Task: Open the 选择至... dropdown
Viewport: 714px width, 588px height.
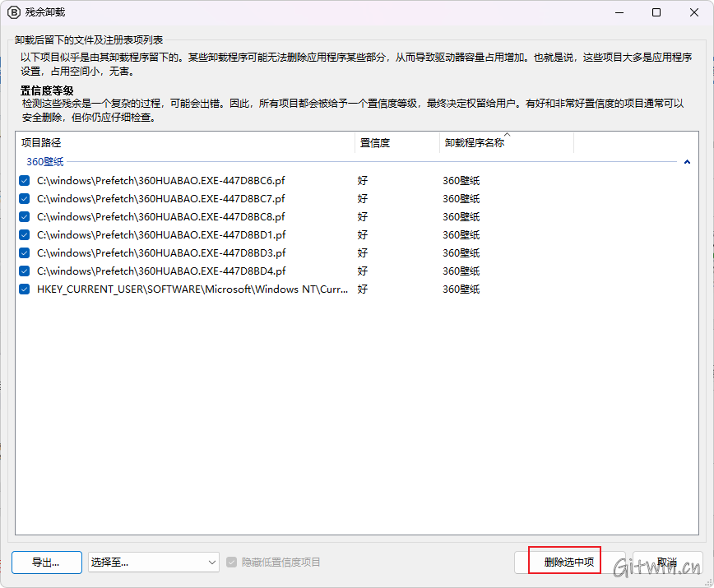Action: 154,563
